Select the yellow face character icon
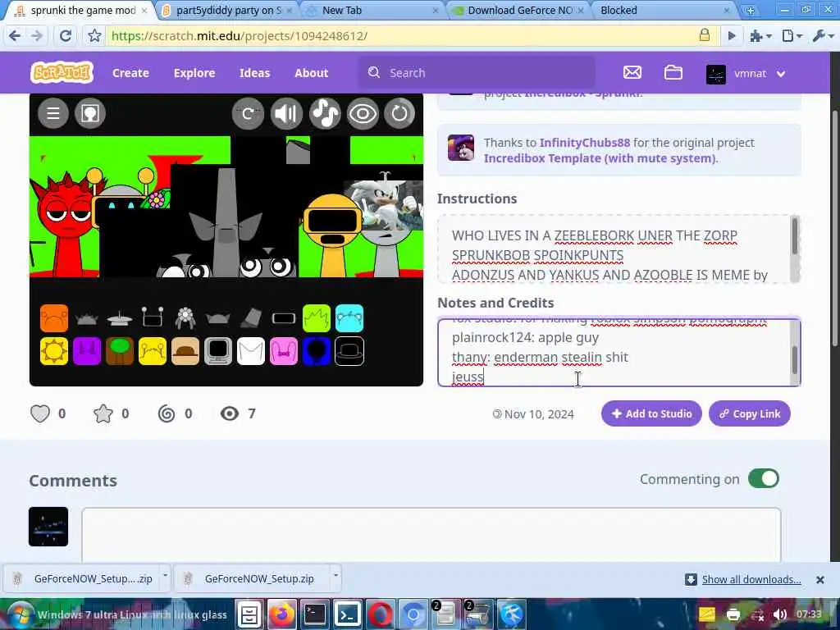The width and height of the screenshot is (840, 630). coord(153,351)
